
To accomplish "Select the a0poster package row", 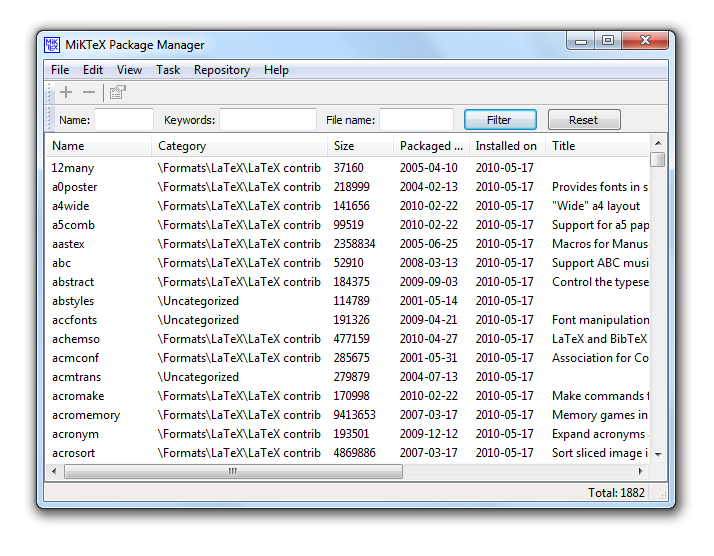I will tap(347, 187).
